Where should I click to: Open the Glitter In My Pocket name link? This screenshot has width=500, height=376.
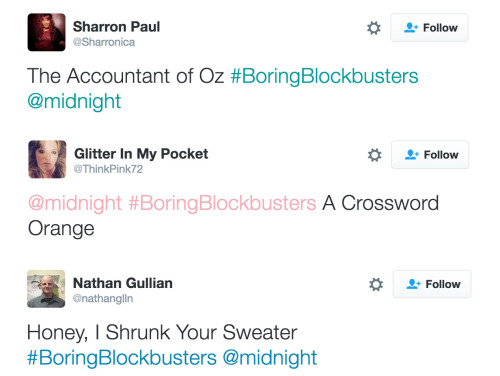[x=141, y=154]
